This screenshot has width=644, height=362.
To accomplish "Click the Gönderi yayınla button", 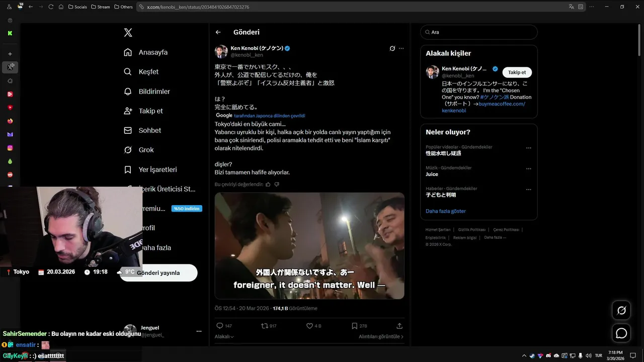I will (x=158, y=273).
